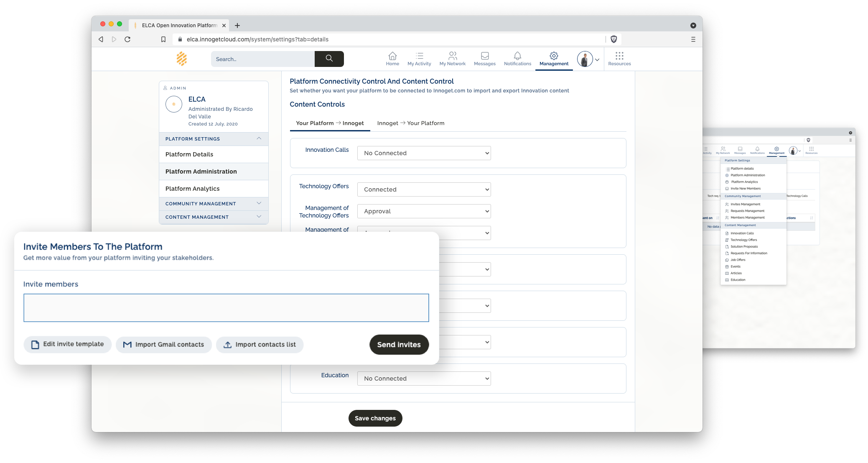Open the Innovation Calls dropdown
Viewport: 868px width, 463px height.
[424, 153]
